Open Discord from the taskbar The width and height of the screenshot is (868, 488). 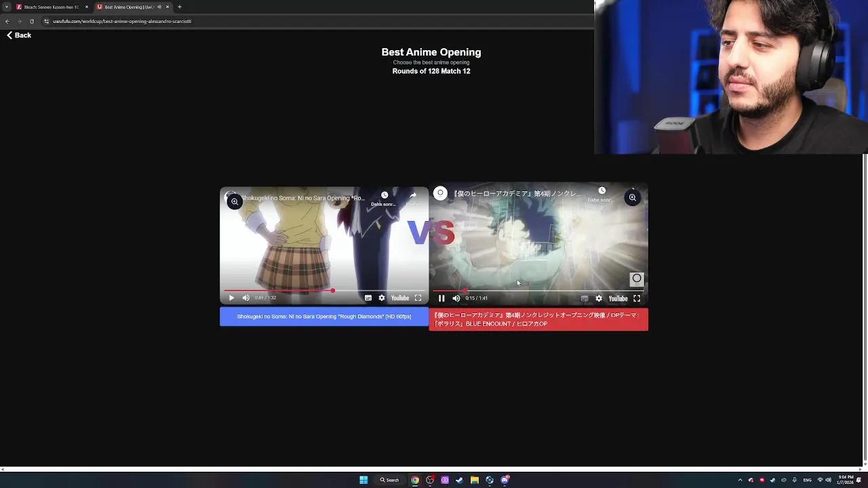coord(505,480)
